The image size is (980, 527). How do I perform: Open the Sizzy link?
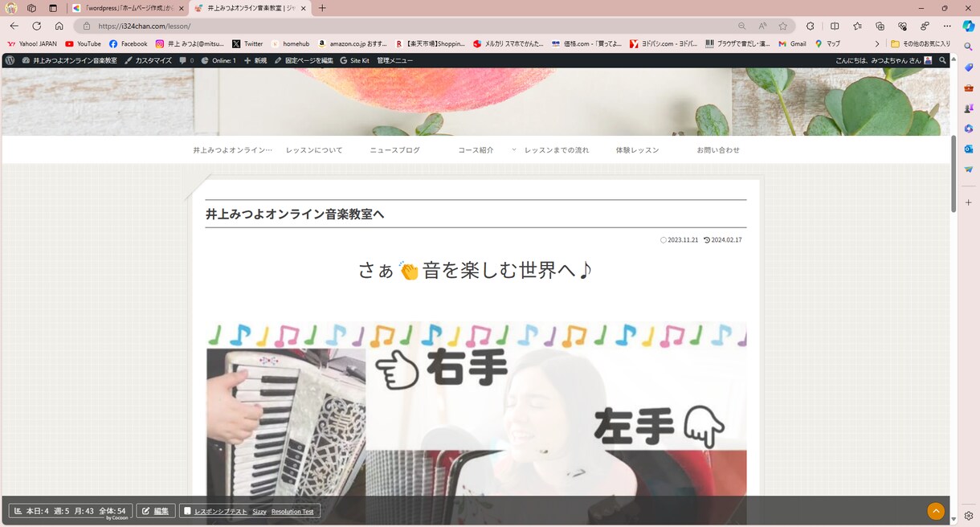[259, 512]
